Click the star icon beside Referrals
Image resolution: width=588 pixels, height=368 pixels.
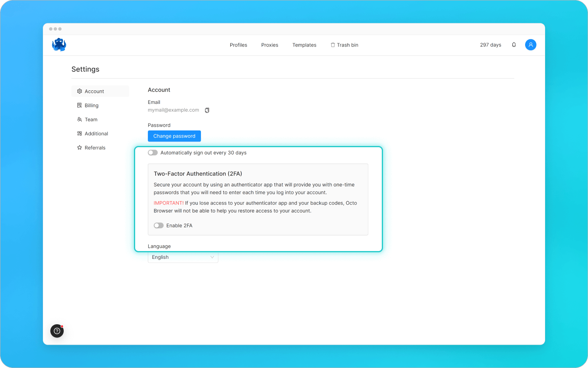coord(79,148)
